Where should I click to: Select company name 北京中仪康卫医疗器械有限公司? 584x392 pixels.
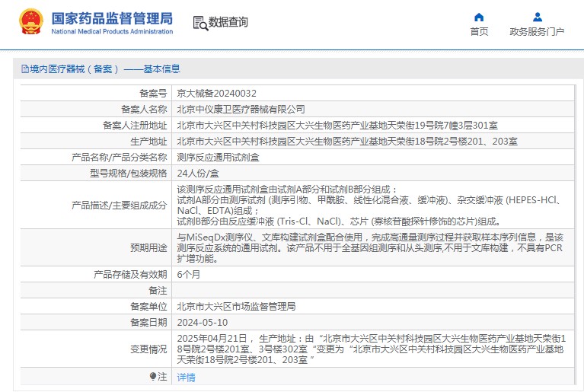[x=241, y=109]
